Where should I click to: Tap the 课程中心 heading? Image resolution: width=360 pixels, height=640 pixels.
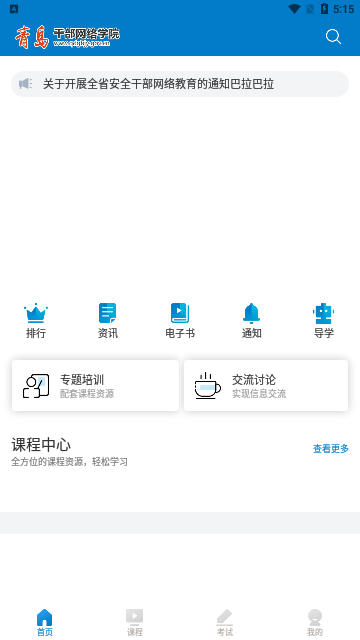point(41,445)
